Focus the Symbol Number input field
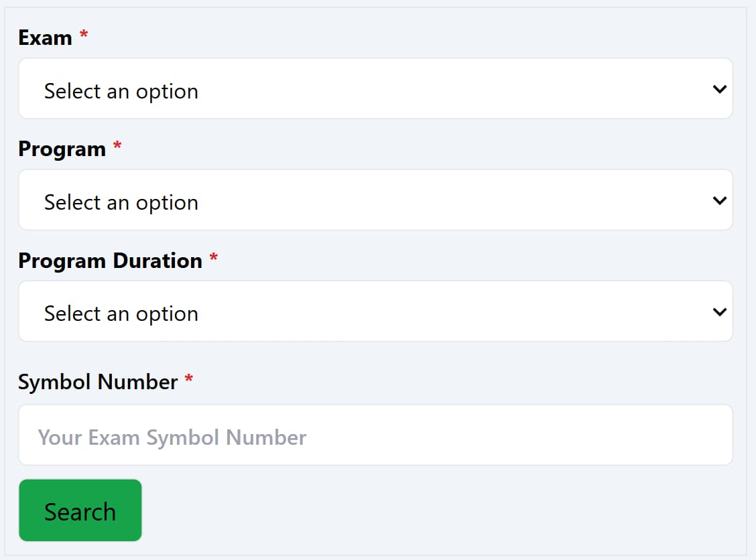 pos(375,435)
